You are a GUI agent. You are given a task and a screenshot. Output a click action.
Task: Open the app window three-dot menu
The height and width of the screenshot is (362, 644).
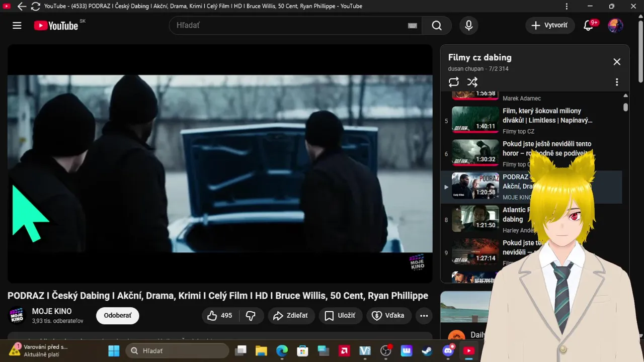pyautogui.click(x=567, y=7)
